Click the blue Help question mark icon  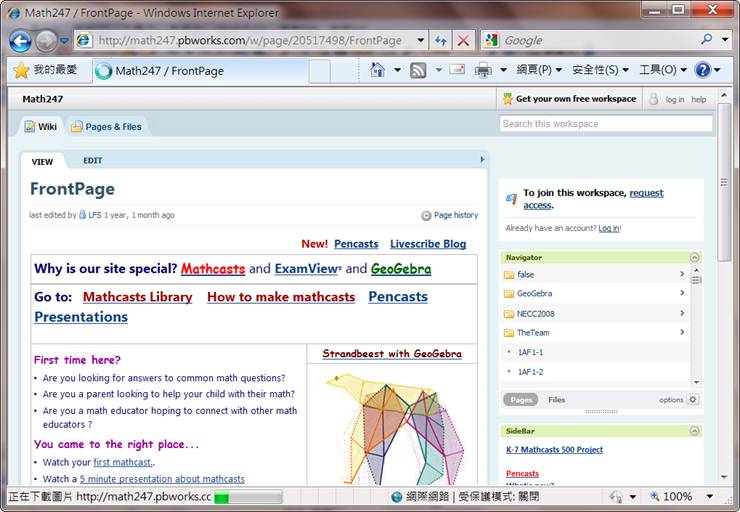(x=702, y=70)
